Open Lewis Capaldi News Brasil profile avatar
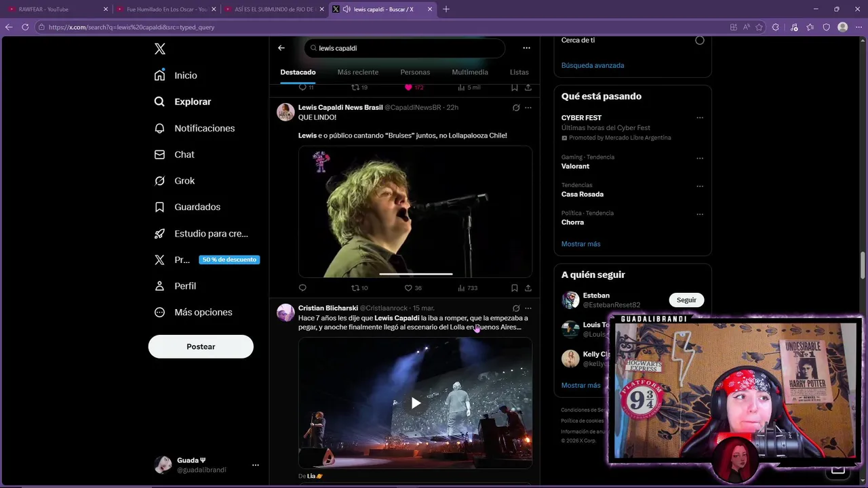Screen dimensions: 868x488 [285, 112]
